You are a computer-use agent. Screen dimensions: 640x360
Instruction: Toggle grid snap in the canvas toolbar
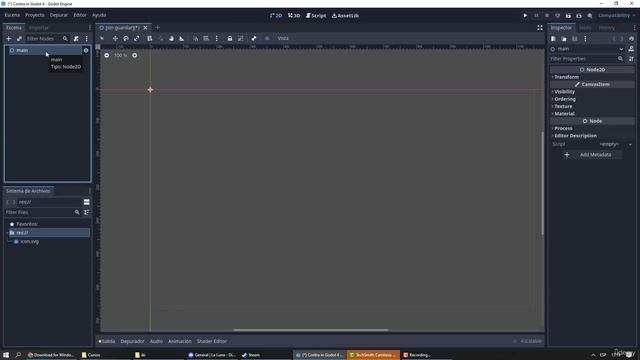pos(206,38)
